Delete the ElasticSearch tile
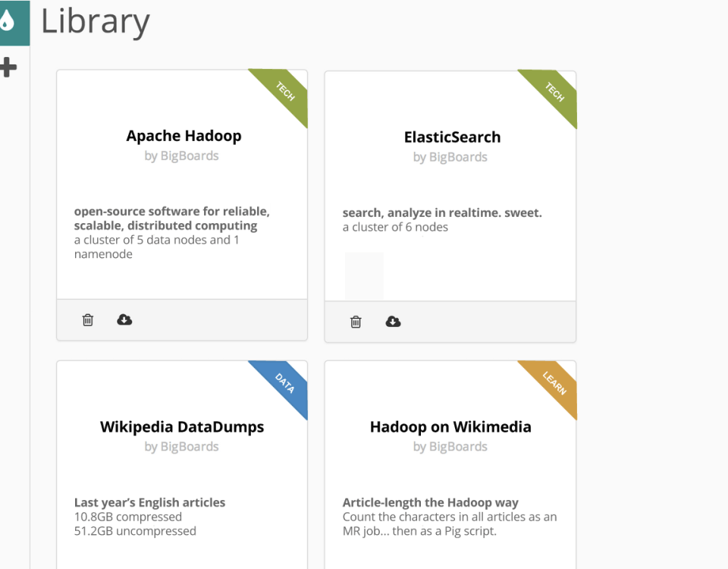The width and height of the screenshot is (728, 569). click(356, 322)
